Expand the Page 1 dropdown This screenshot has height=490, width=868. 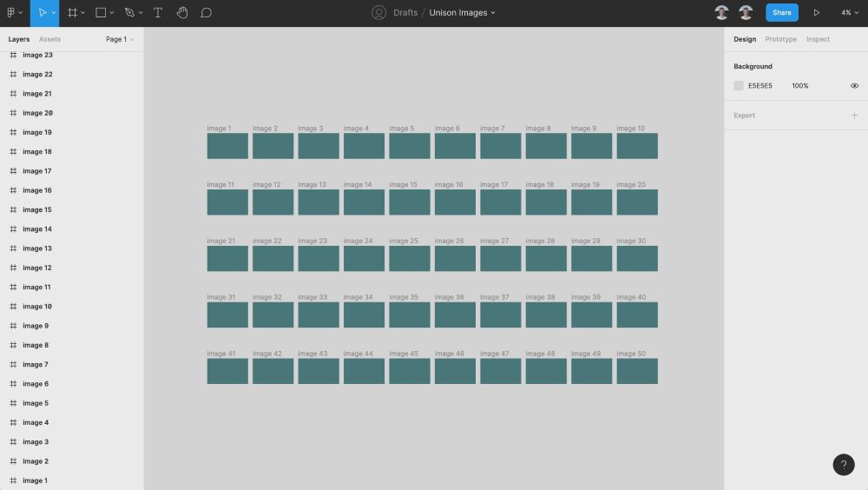coord(119,39)
